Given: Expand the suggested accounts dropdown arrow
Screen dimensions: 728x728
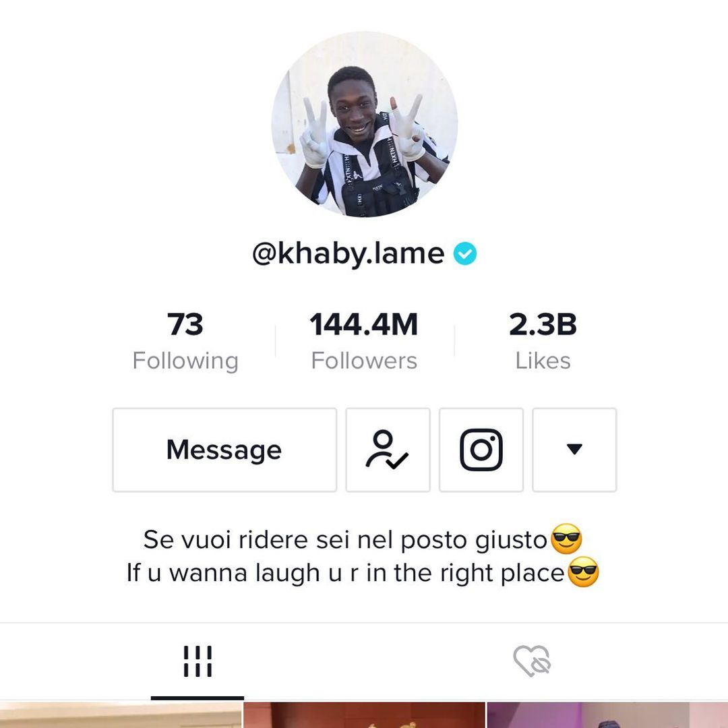Looking at the screenshot, I should (x=574, y=450).
